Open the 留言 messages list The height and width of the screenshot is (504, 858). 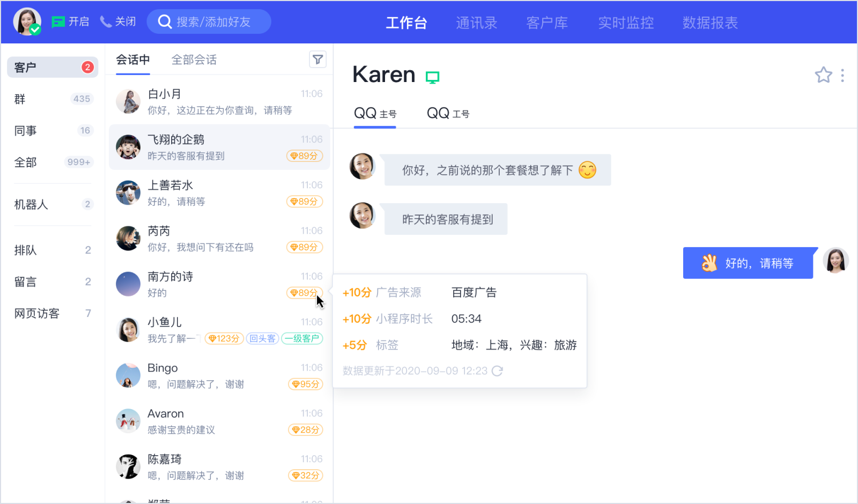pyautogui.click(x=53, y=282)
